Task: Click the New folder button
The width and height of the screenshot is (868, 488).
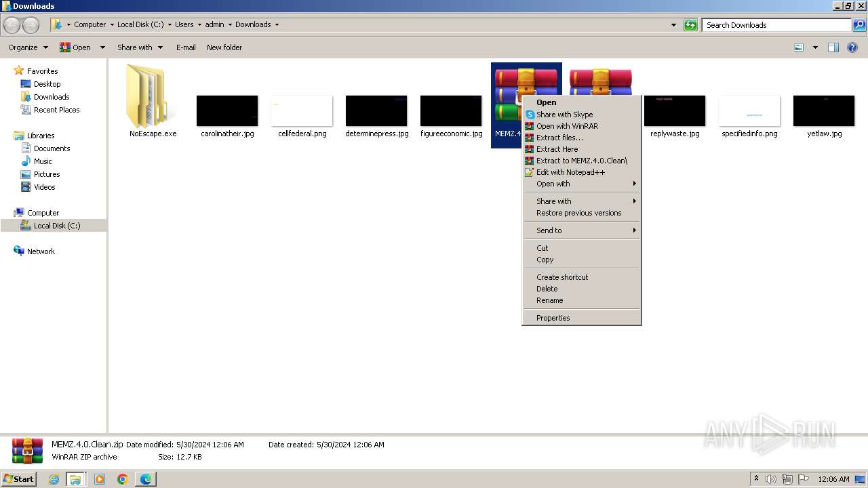Action: [224, 47]
